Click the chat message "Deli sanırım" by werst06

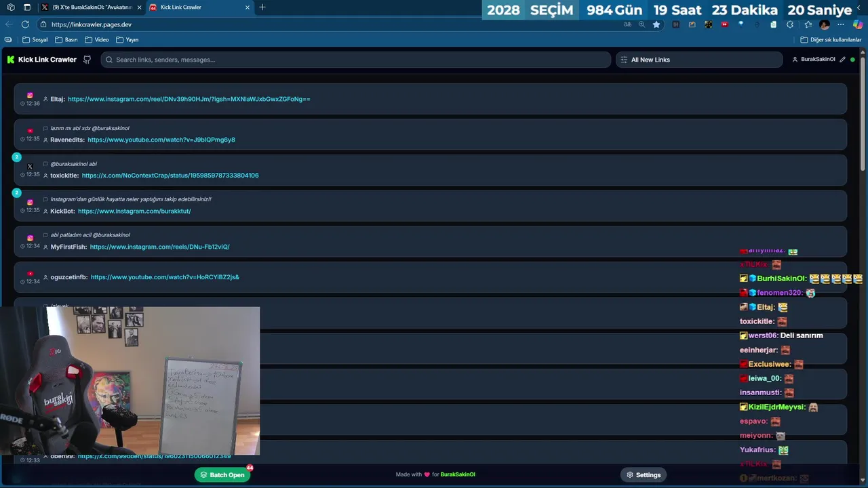[802, 335]
